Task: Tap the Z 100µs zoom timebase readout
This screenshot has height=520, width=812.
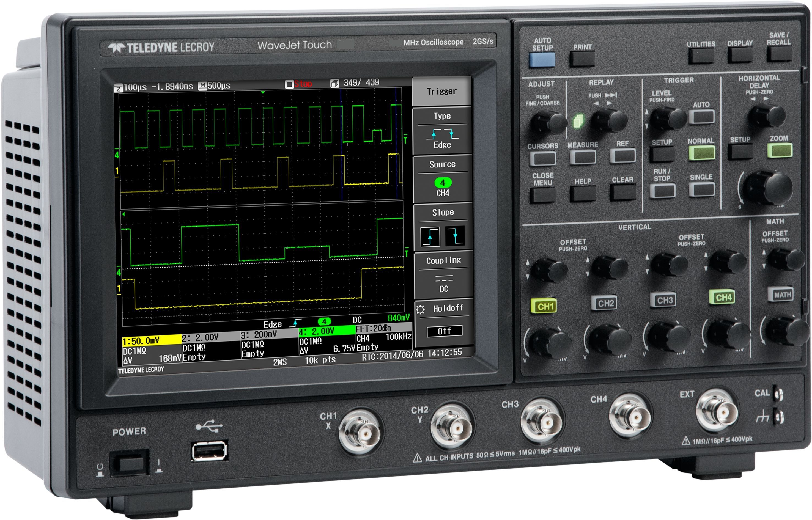Action: [x=131, y=87]
